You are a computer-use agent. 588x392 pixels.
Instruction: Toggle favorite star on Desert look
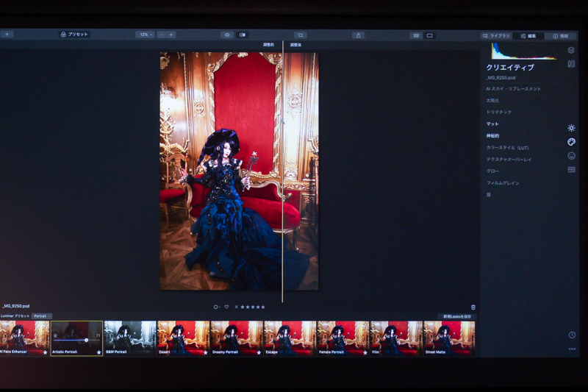pyautogui.click(x=206, y=352)
